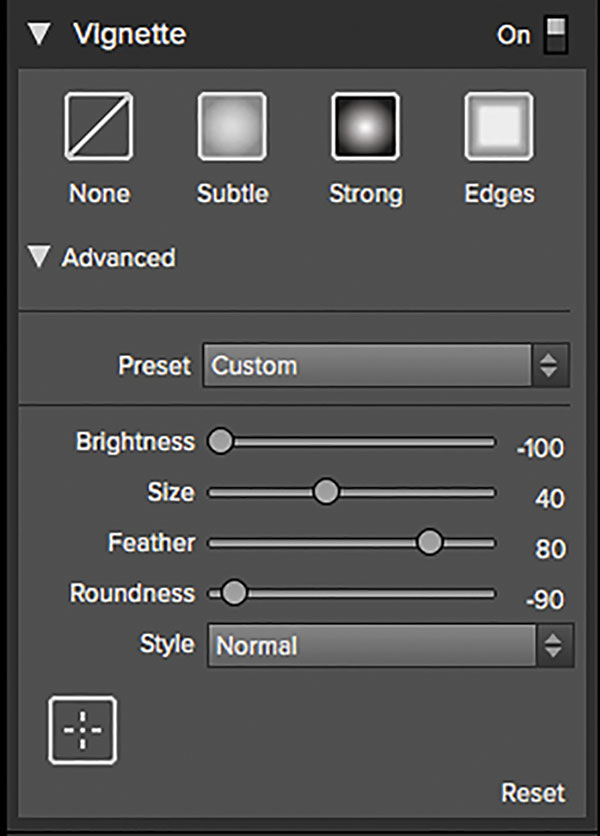This screenshot has height=836, width=600.
Task: Pick the Edges vignette icon
Action: pos(499,126)
